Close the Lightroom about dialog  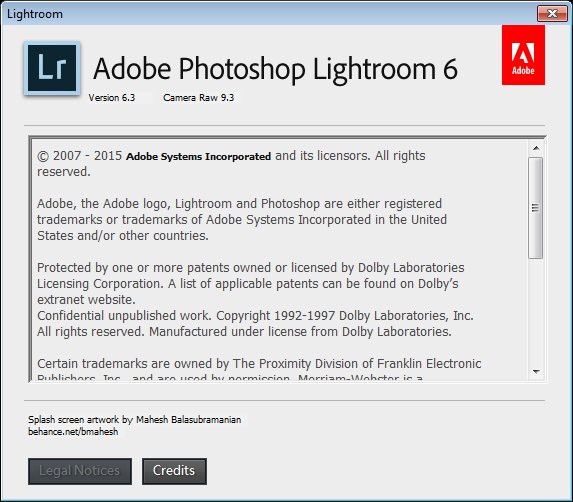(552, 14)
